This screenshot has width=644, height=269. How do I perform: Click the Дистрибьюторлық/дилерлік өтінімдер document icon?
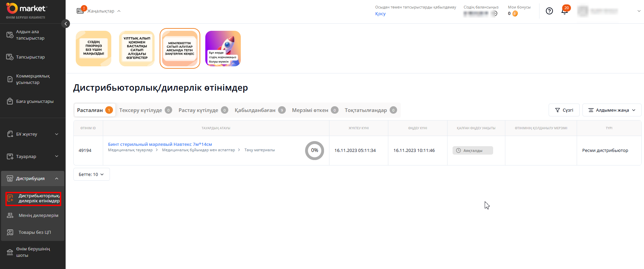coord(10,198)
